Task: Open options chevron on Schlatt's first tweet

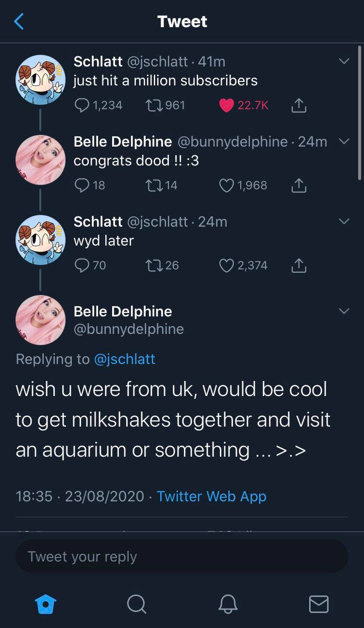Action: 344,62
